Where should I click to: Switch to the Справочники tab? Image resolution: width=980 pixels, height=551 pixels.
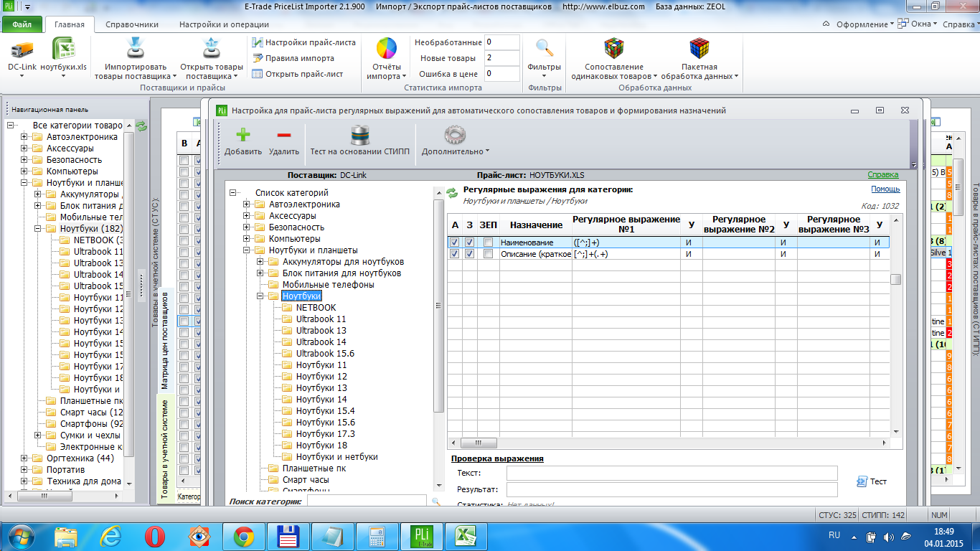(x=131, y=24)
